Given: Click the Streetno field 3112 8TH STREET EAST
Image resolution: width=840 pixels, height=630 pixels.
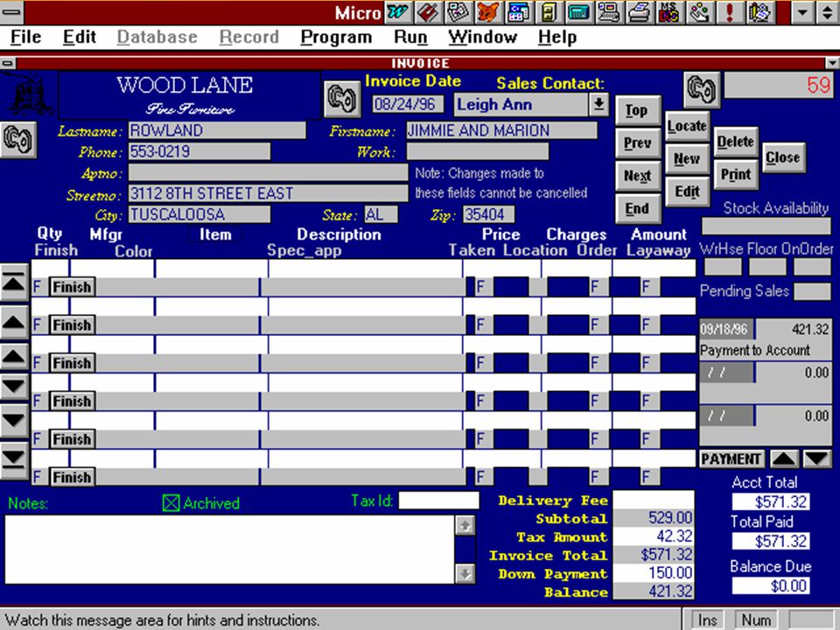Looking at the screenshot, I should pyautogui.click(x=268, y=192).
